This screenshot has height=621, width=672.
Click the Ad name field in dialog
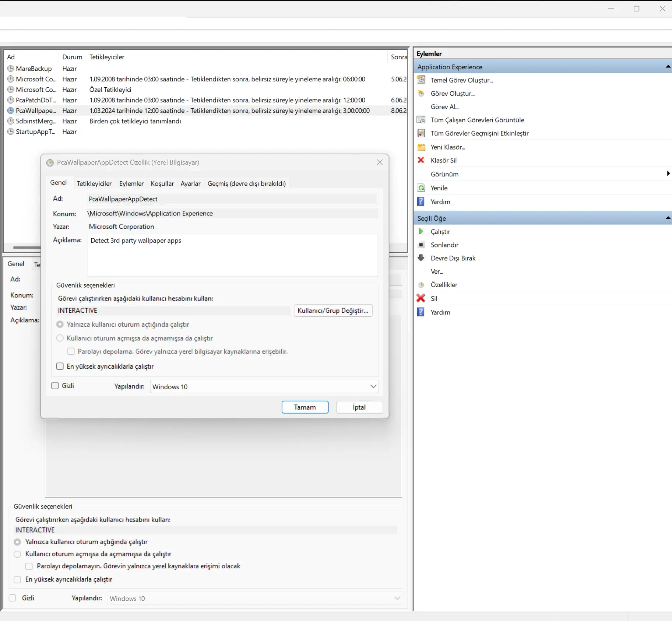[x=232, y=199]
